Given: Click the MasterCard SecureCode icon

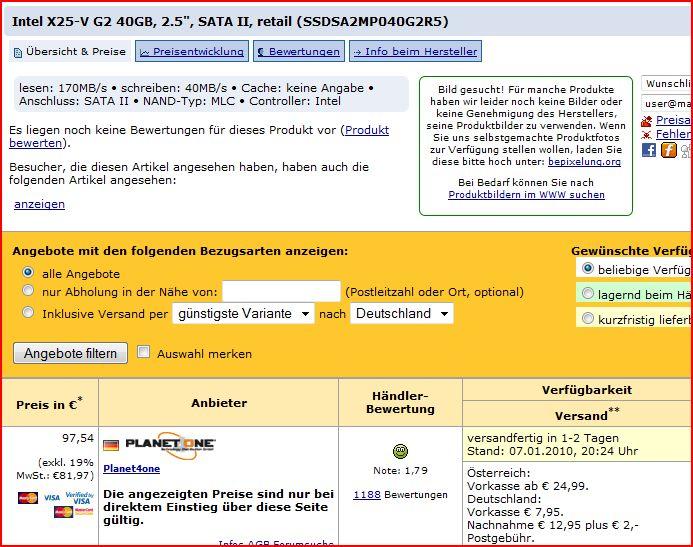Looking at the screenshot, I should [73, 512].
